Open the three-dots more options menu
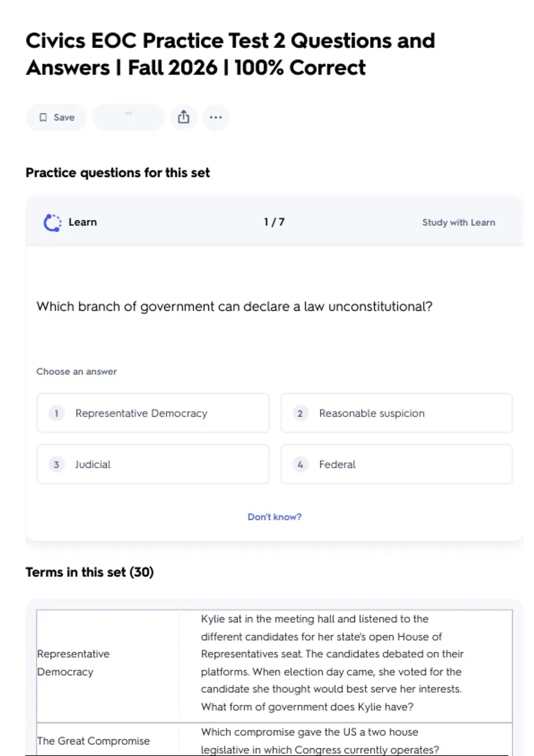Screen dimensions: 534x756 (216, 117)
